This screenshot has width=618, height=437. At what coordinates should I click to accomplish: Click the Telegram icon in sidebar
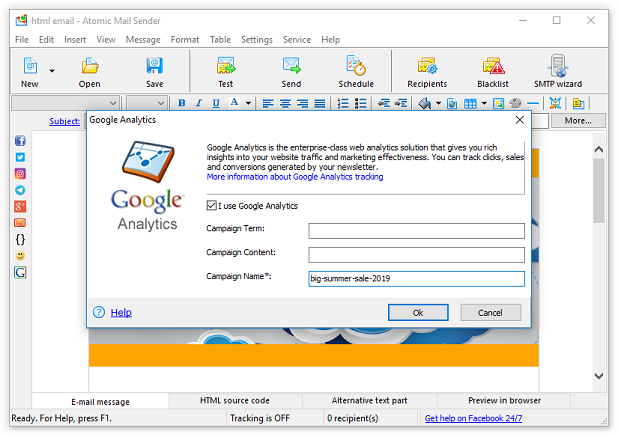20,190
